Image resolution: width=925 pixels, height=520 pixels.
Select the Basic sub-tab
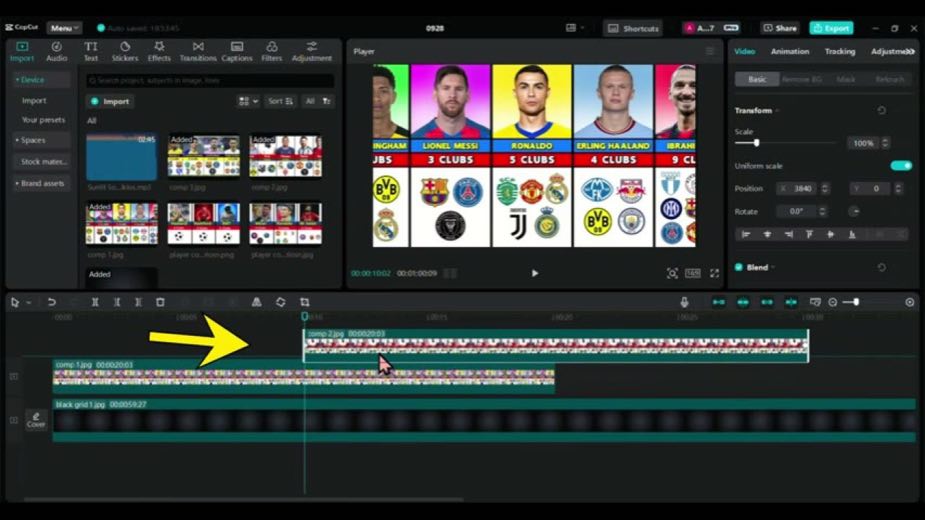click(757, 79)
